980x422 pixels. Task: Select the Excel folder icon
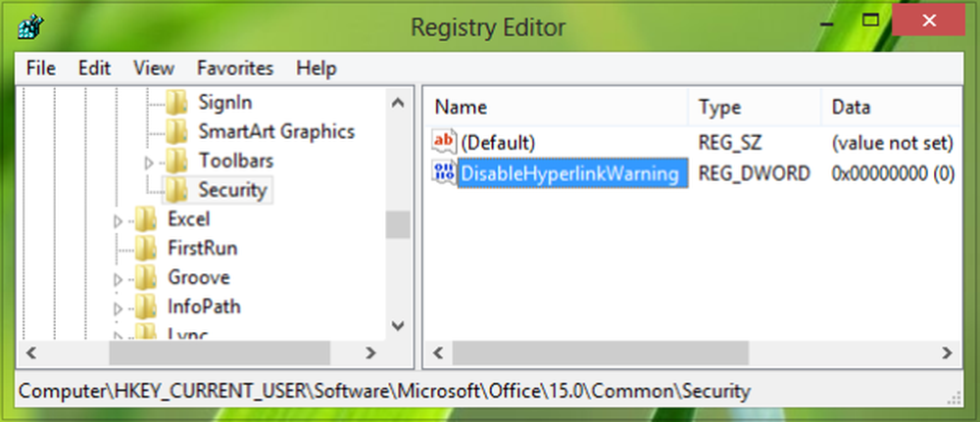[146, 219]
